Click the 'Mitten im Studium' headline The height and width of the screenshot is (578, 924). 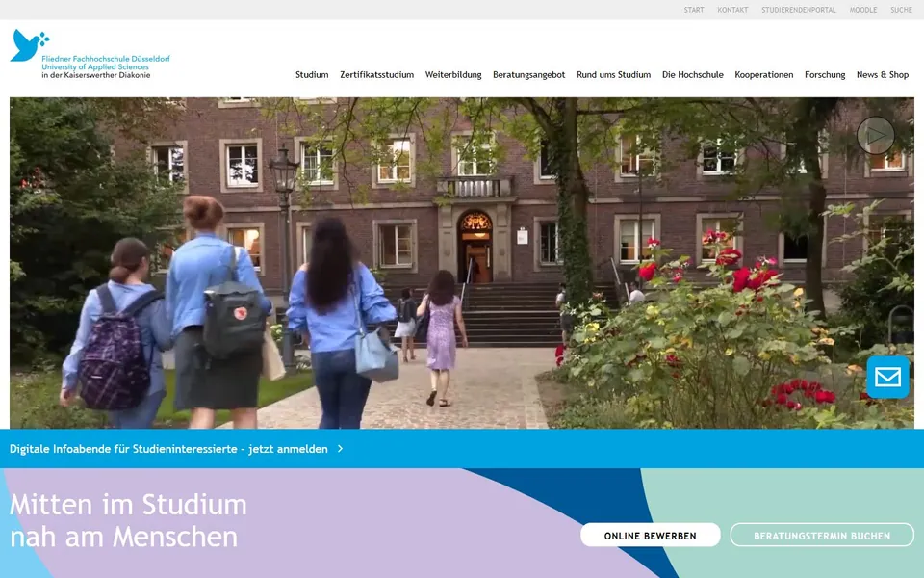128,505
